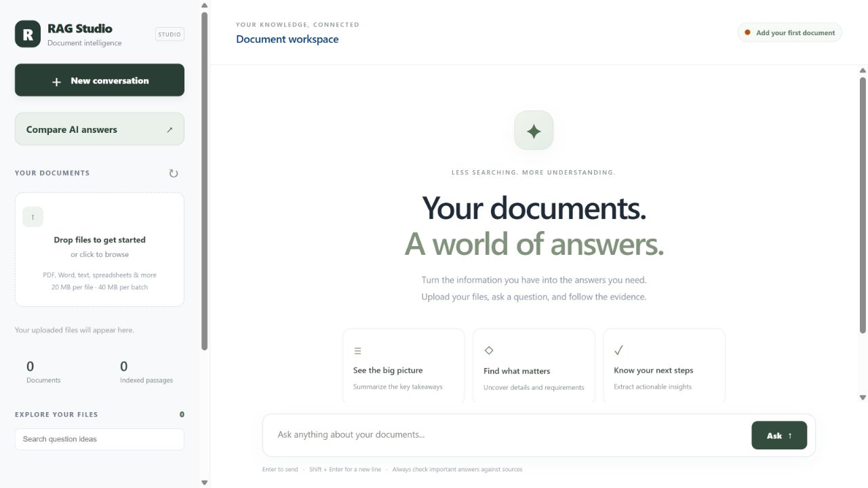Click the main panel scrollbar thumb

pyautogui.click(x=863, y=205)
